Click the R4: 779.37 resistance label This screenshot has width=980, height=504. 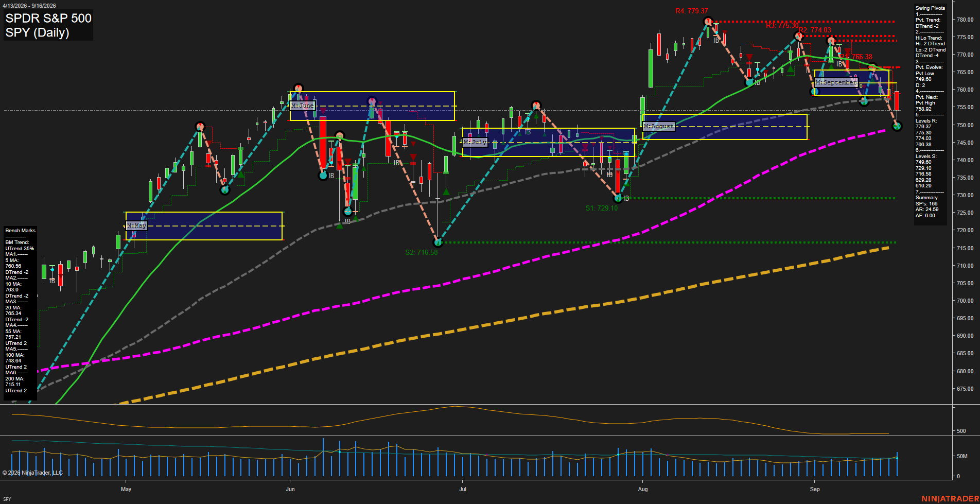692,11
